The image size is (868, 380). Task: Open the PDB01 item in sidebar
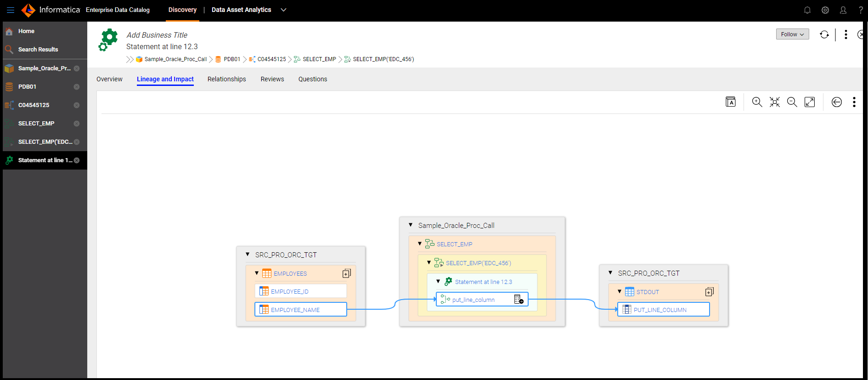point(45,87)
